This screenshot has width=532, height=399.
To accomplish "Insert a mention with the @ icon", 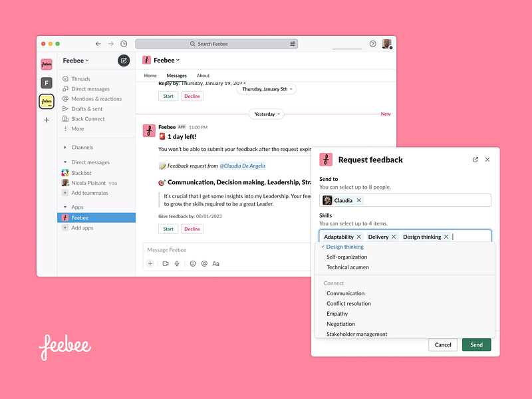I will tap(204, 263).
